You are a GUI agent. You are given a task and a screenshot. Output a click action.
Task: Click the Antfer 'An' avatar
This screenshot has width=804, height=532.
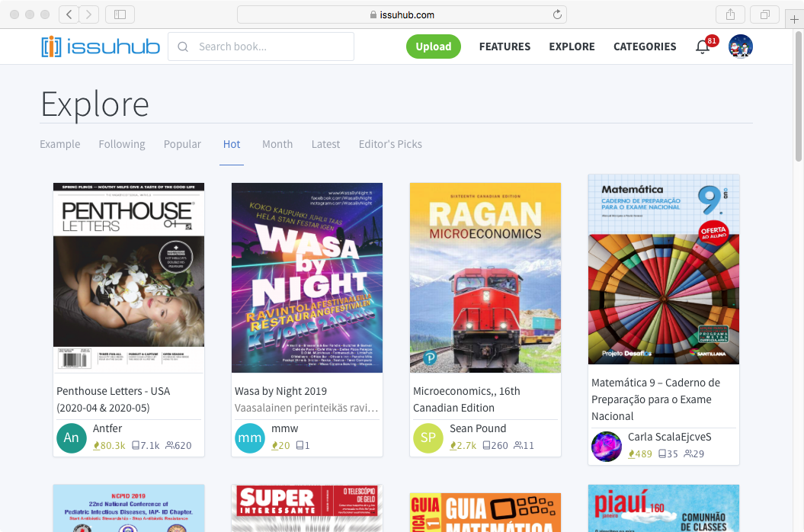[x=72, y=437]
